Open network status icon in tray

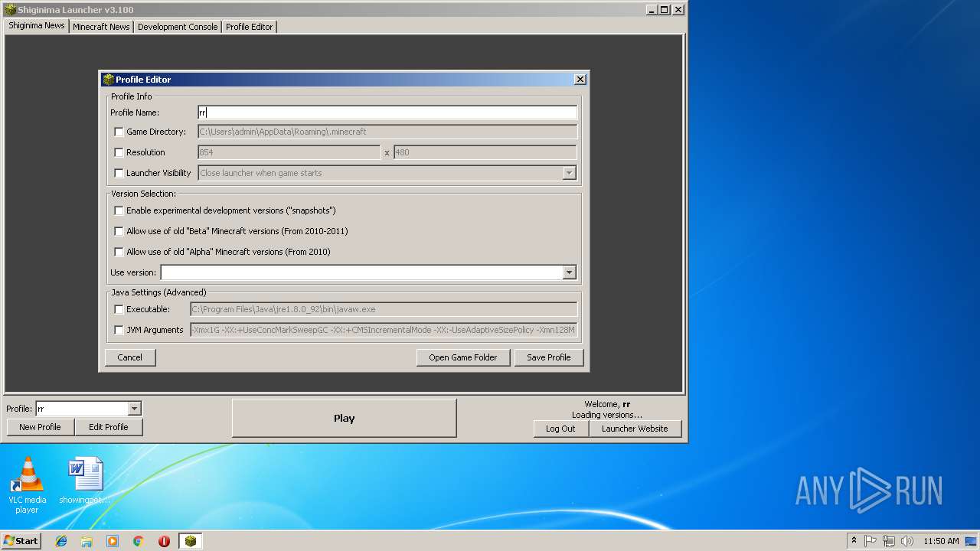click(x=889, y=540)
